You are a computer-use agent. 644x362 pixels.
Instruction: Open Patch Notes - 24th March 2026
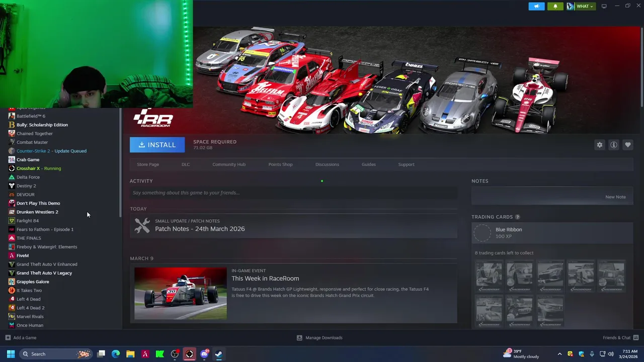click(x=200, y=229)
